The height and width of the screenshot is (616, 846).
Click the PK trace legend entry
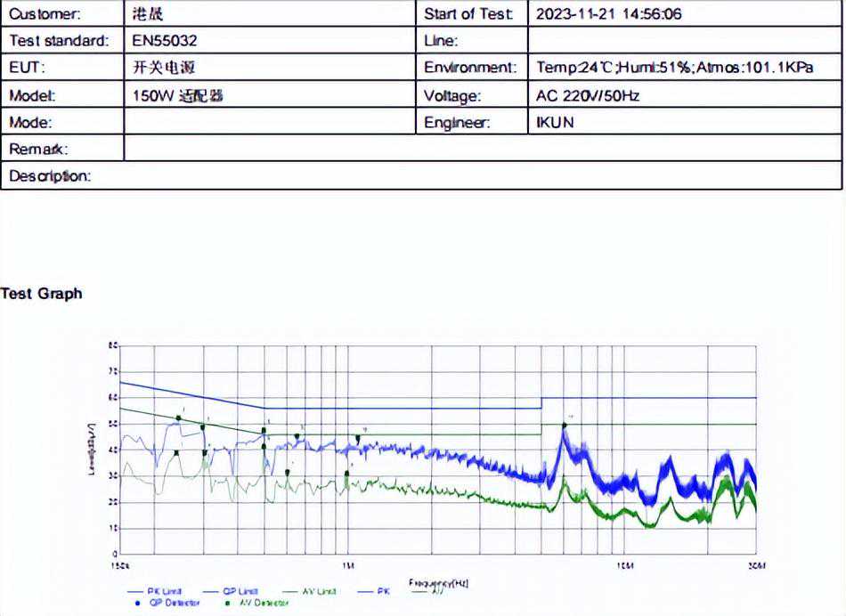point(372,591)
